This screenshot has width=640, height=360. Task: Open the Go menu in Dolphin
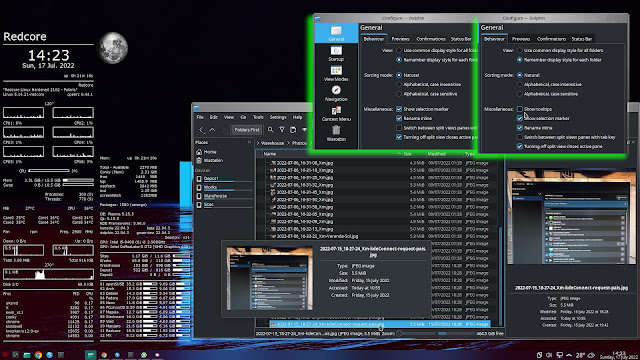[243, 117]
